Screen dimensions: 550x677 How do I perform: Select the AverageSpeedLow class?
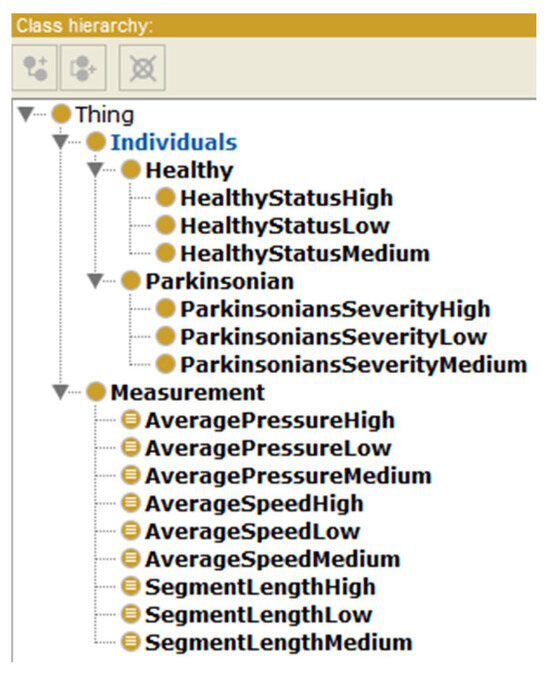click(253, 531)
